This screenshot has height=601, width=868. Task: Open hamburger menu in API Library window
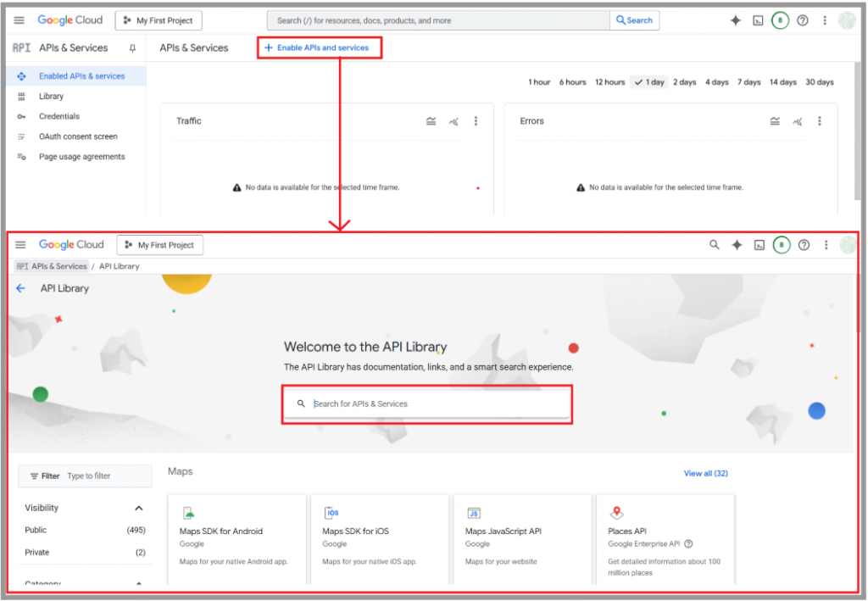pyautogui.click(x=20, y=245)
